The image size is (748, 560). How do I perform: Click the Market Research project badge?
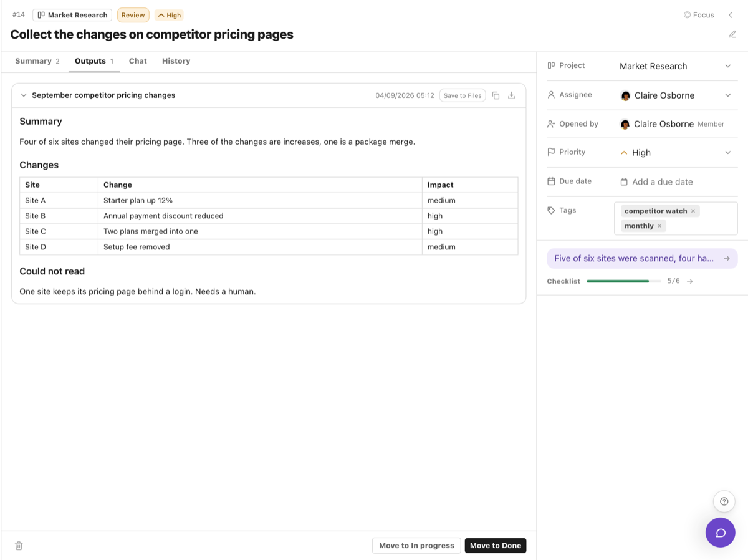(x=72, y=15)
